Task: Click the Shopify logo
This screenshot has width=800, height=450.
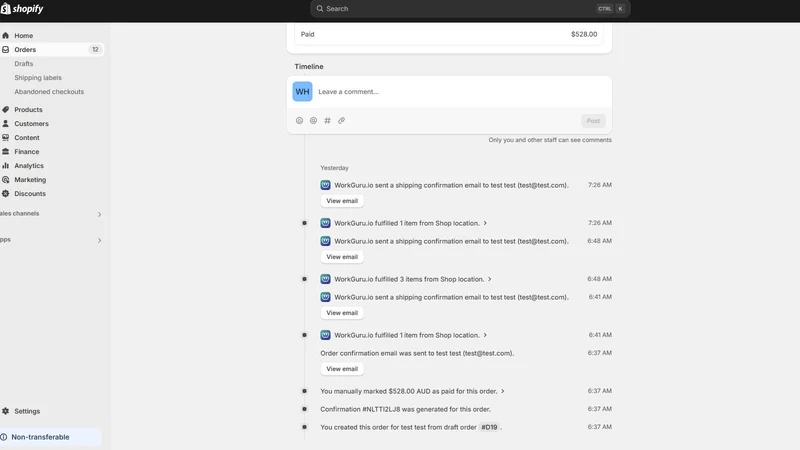Action: 22,9
